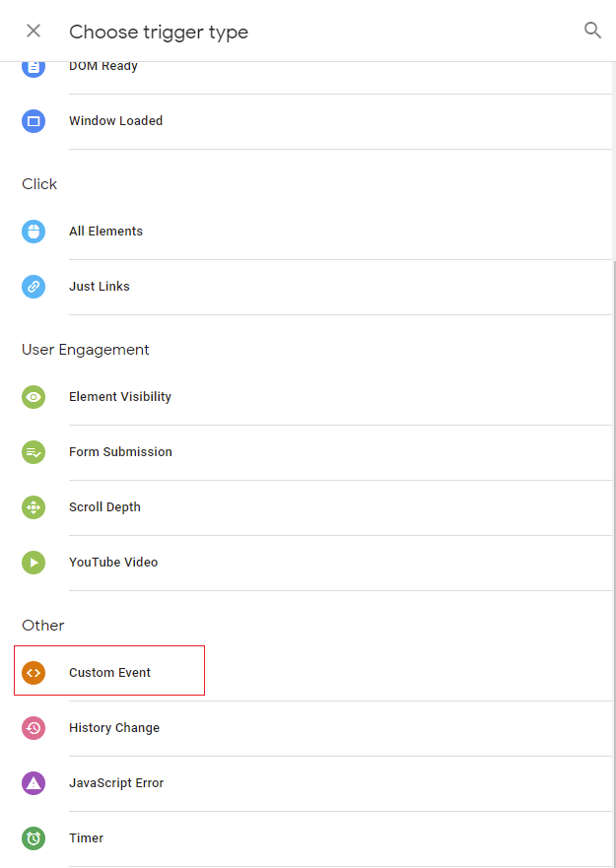Click the green Timer icon
616x868 pixels.
[34, 838]
